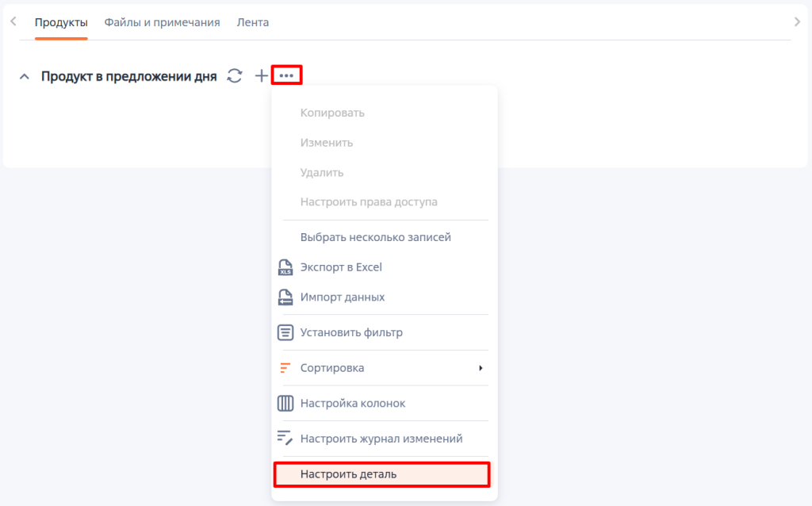
Task: Click the plus icon to add a product
Action: point(261,76)
